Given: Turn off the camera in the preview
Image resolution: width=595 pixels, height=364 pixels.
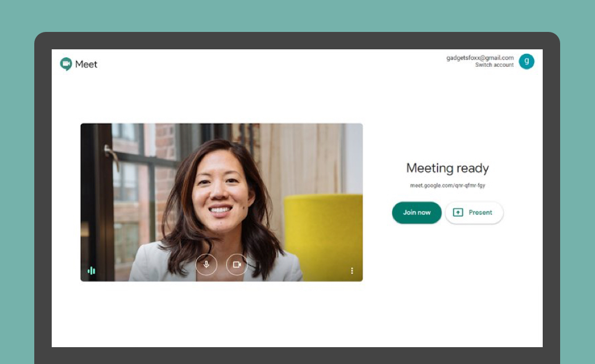Looking at the screenshot, I should (x=237, y=264).
